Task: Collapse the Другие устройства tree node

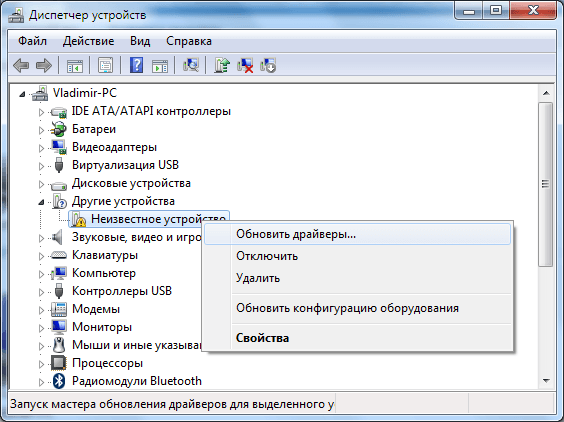Action: (x=41, y=202)
